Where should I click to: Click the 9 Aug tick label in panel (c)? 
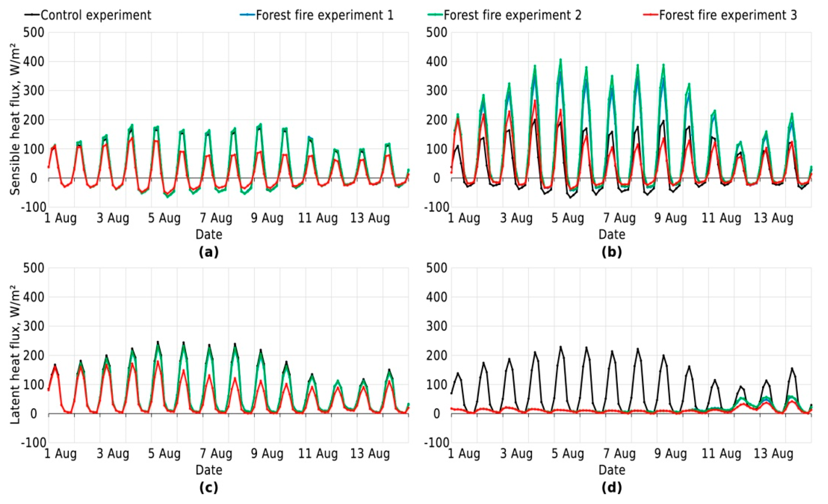(267, 454)
